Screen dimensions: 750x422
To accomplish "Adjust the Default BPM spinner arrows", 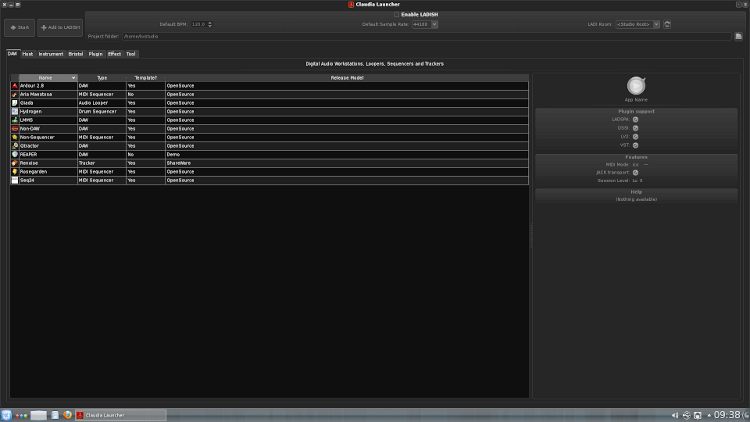I will (210, 24).
